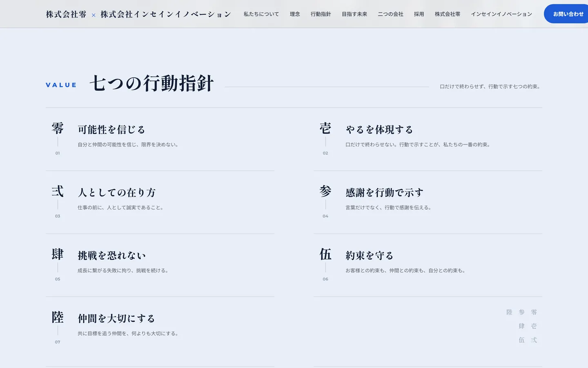Click the description 共に目標を追う仲間を、何よりも大切にする。
Image resolution: width=588 pixels, height=368 pixels.
[x=129, y=334]
